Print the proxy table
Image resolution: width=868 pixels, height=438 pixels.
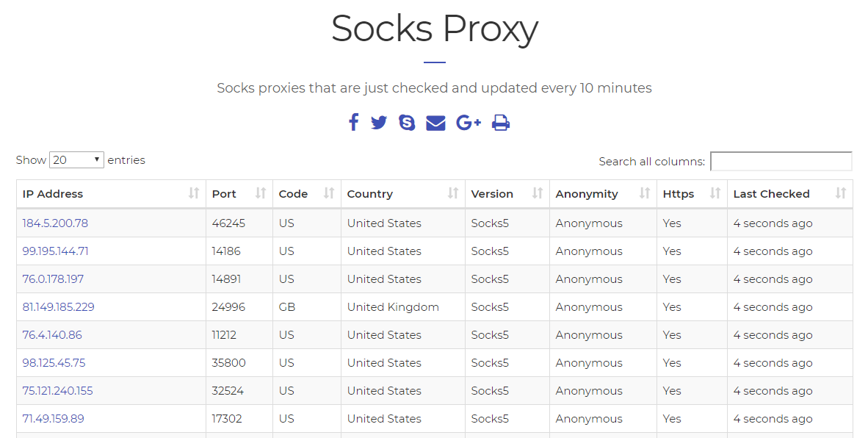point(500,123)
